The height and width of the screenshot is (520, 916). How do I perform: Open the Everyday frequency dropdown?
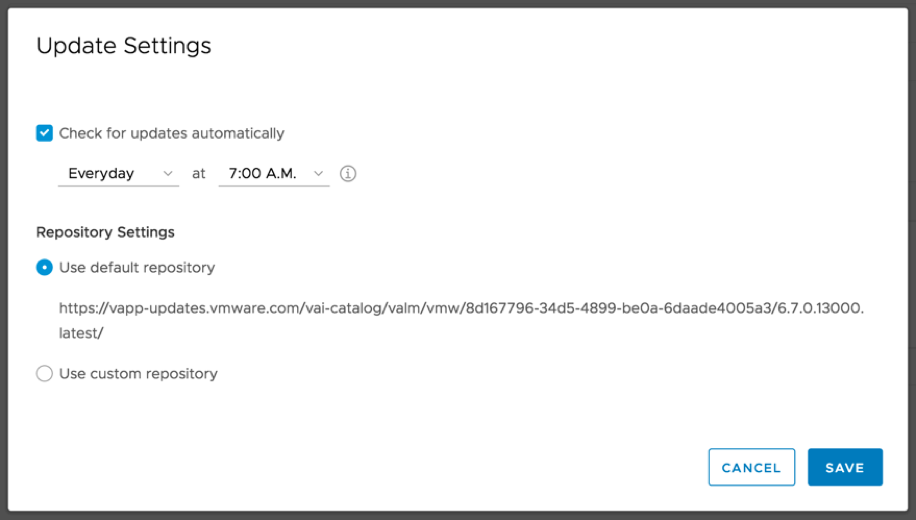pos(119,174)
